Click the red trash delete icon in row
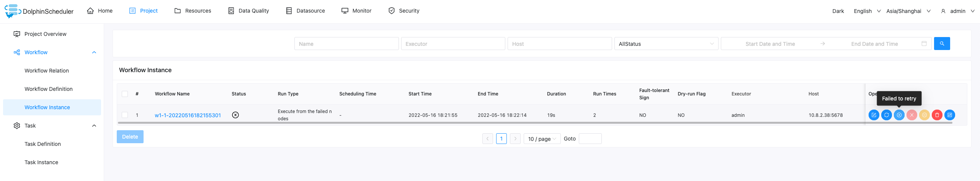The width and height of the screenshot is (980, 181). tap(937, 115)
